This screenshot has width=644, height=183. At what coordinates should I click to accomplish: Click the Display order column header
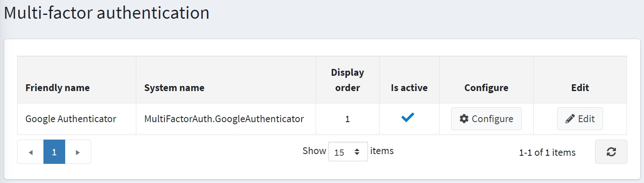[x=347, y=80]
